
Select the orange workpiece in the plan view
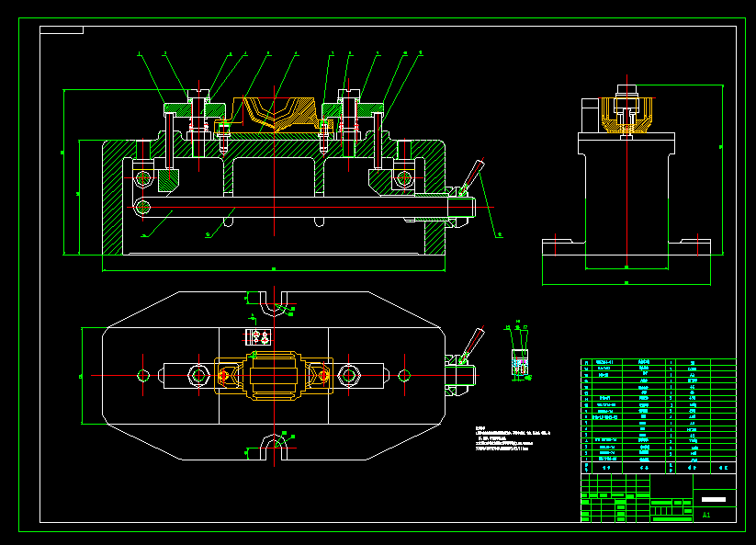coord(274,375)
